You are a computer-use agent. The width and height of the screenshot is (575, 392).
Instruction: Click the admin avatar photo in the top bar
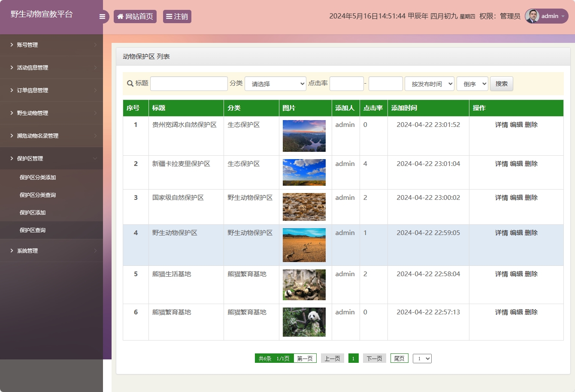click(531, 16)
